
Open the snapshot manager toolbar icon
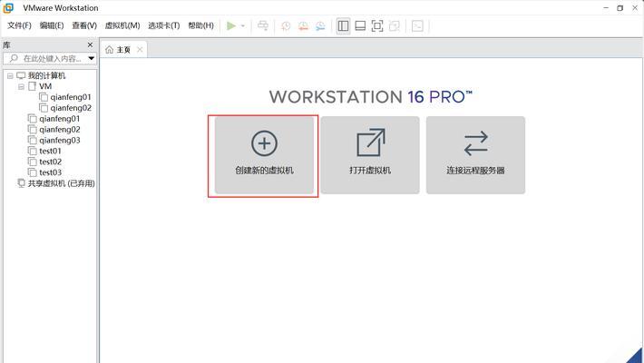coord(320,26)
